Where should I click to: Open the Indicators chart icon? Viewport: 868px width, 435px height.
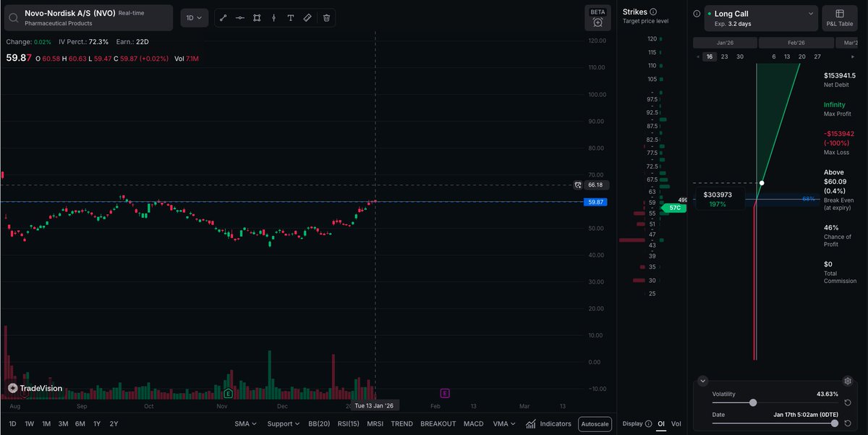531,423
